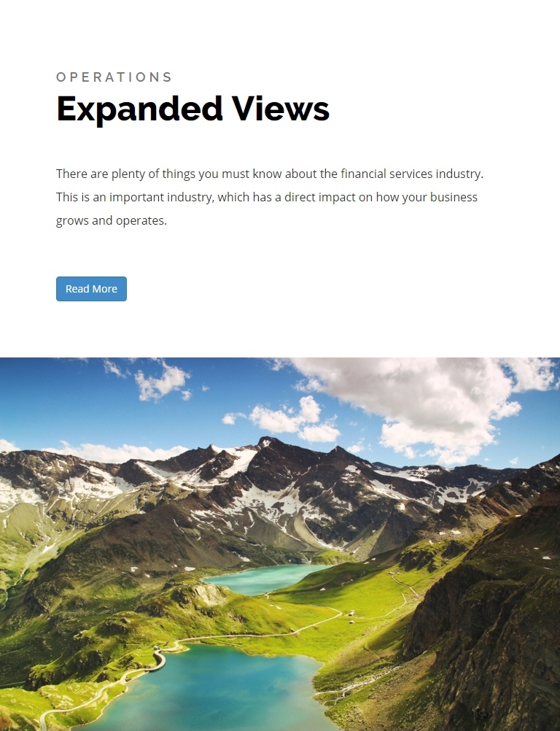Click the dam wall beside the lower lake

tap(160, 661)
